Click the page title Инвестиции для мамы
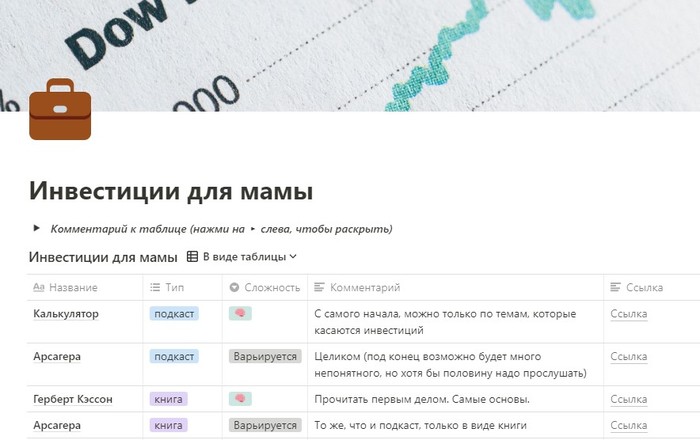700x440 pixels. [171, 191]
